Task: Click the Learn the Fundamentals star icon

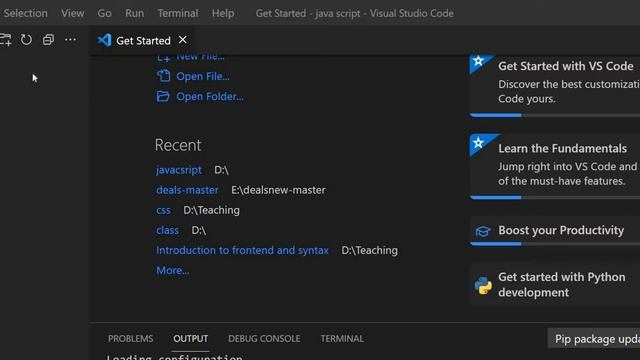Action: [x=479, y=143]
